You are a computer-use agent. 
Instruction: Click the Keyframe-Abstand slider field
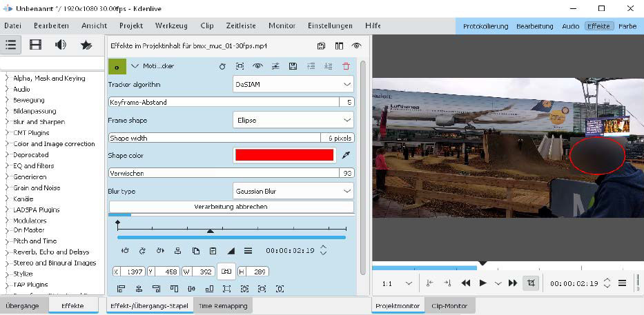(x=231, y=102)
